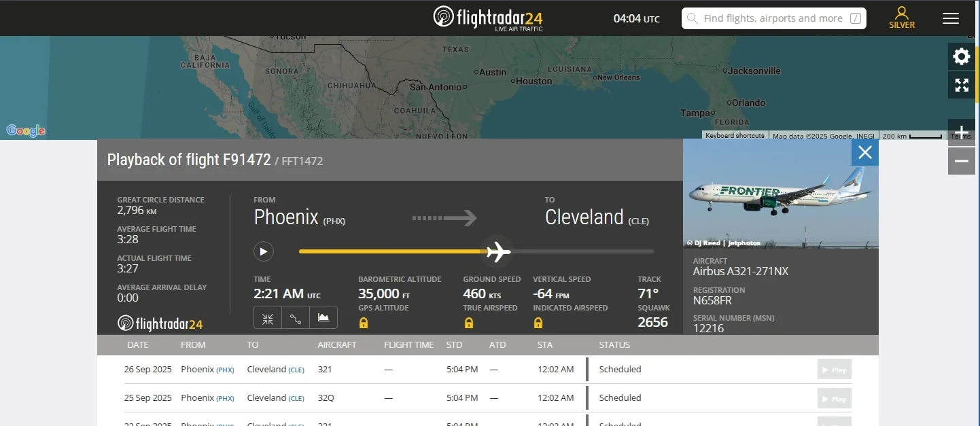This screenshot has height=426, width=980.
Task: Close the flight playback panel
Action: tap(864, 152)
